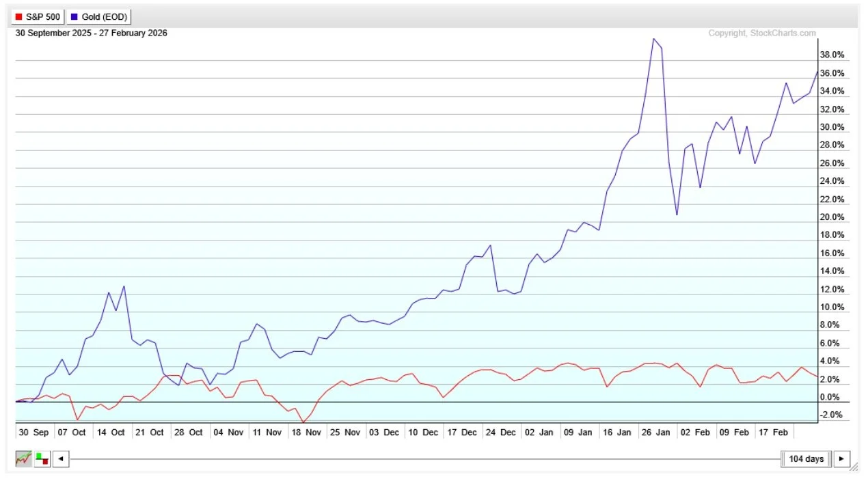Click the 10.0% axis label
Image resolution: width=868 pixels, height=481 pixels.
click(832, 307)
